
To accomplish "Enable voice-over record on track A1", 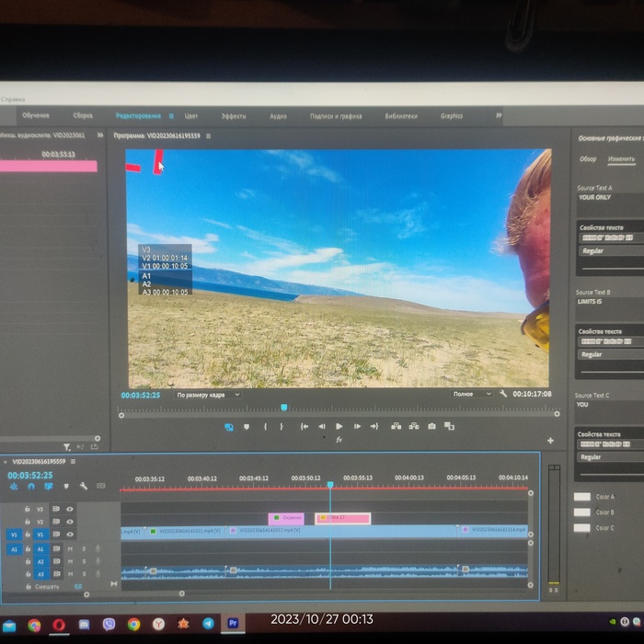I will [x=98, y=548].
